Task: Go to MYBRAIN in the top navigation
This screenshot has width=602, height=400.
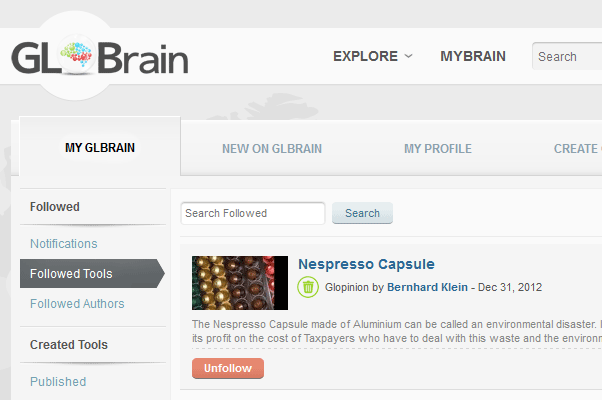Action: [473, 56]
